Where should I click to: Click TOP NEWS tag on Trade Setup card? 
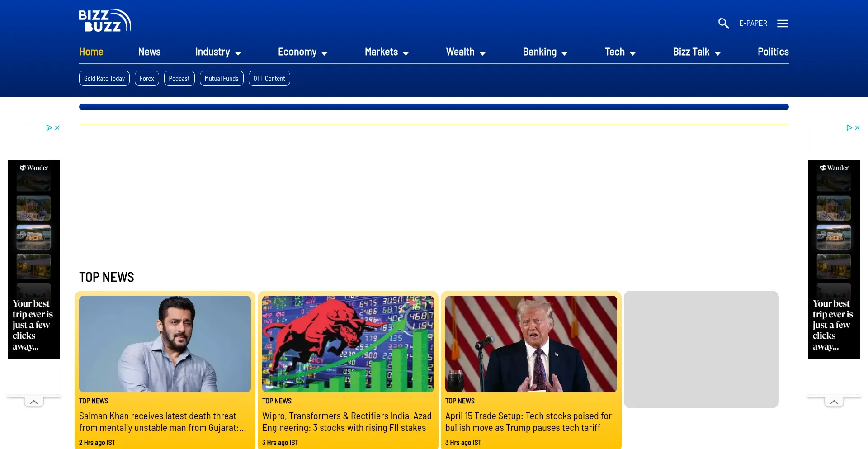pyautogui.click(x=460, y=401)
